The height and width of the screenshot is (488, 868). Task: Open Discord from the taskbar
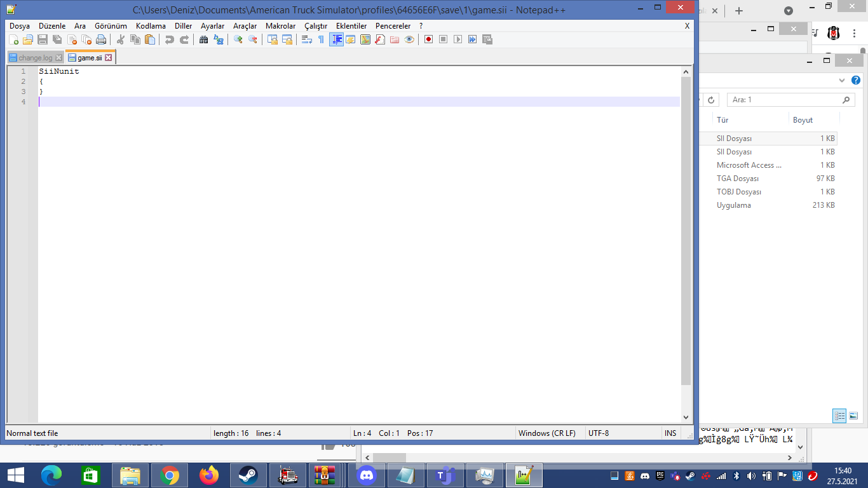(367, 475)
